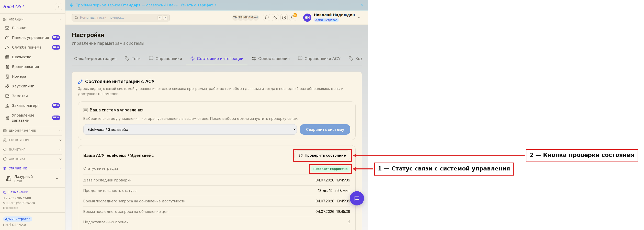Collapse the sidebar with chevron button
This screenshot has height=230, width=644.
pyautogui.click(x=59, y=7)
